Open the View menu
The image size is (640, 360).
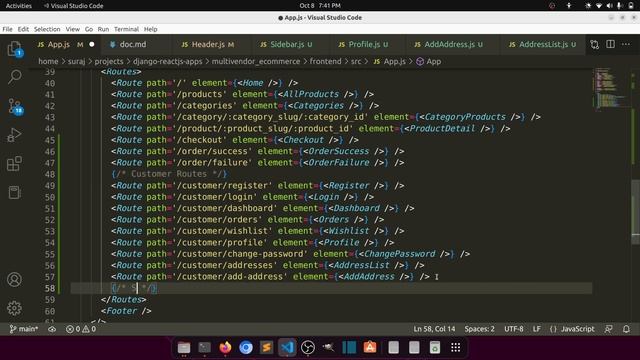pyautogui.click(x=73, y=29)
